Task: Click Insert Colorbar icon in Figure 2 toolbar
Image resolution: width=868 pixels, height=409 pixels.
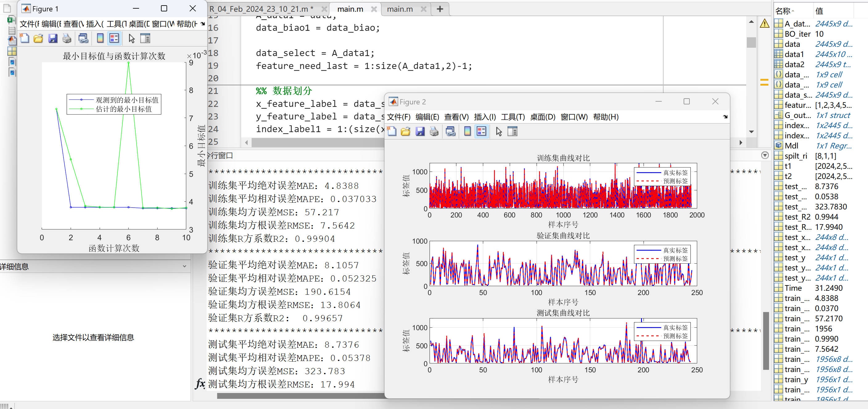Action: tap(467, 131)
